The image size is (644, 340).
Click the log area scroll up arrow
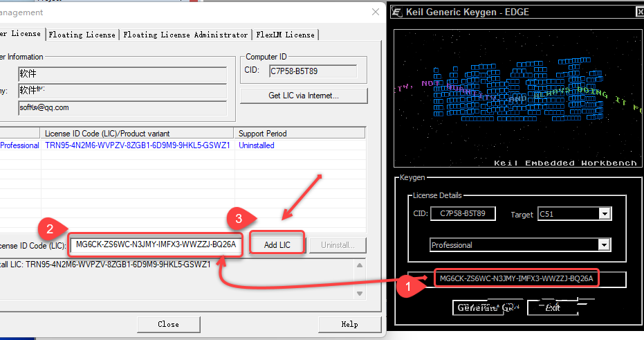[x=360, y=266]
